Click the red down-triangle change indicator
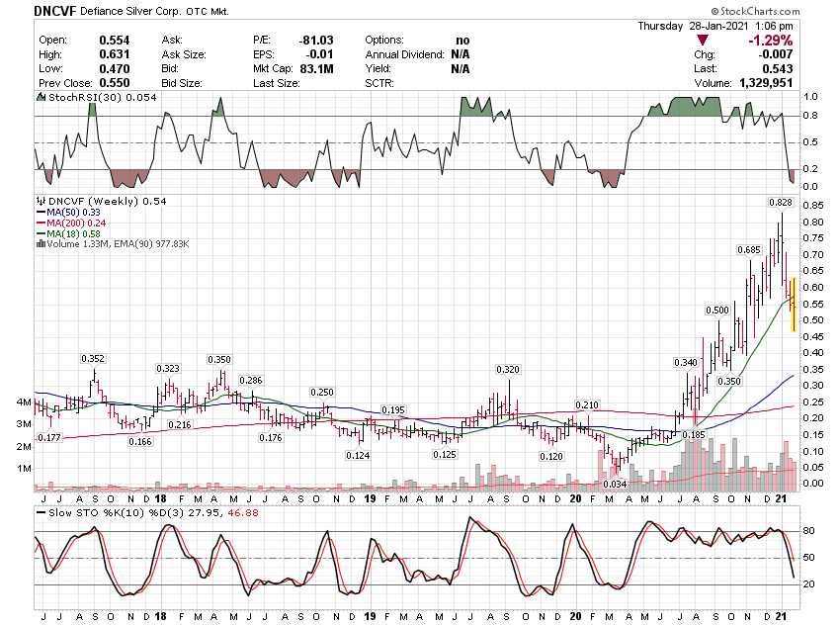 pos(703,41)
